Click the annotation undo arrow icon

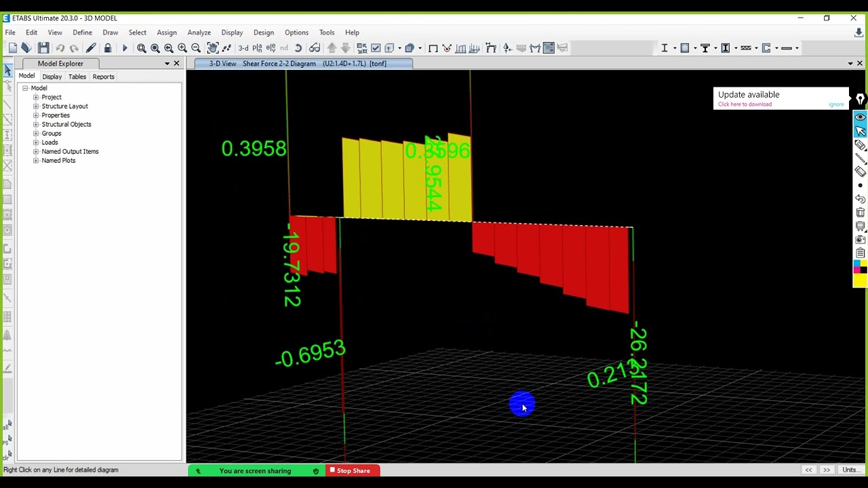pyautogui.click(x=861, y=199)
